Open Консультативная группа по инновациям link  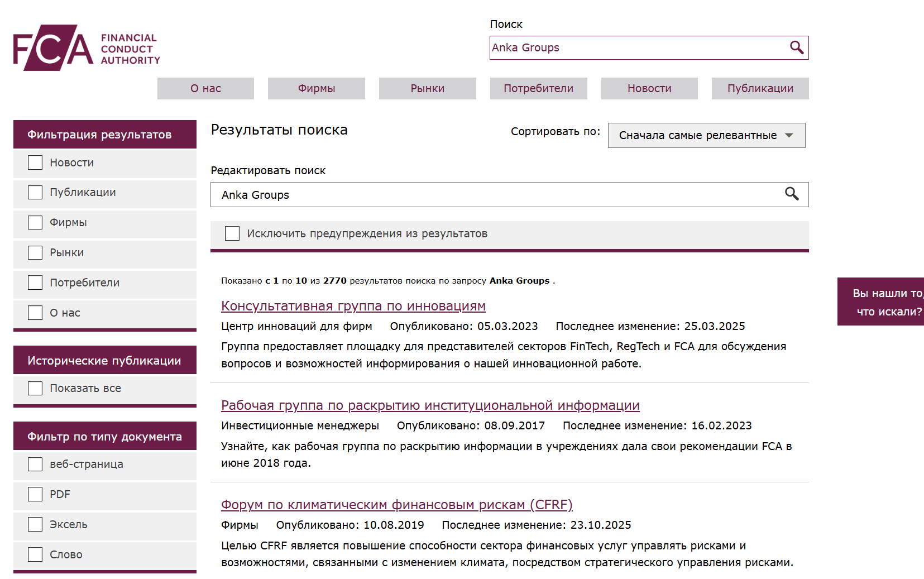[353, 306]
